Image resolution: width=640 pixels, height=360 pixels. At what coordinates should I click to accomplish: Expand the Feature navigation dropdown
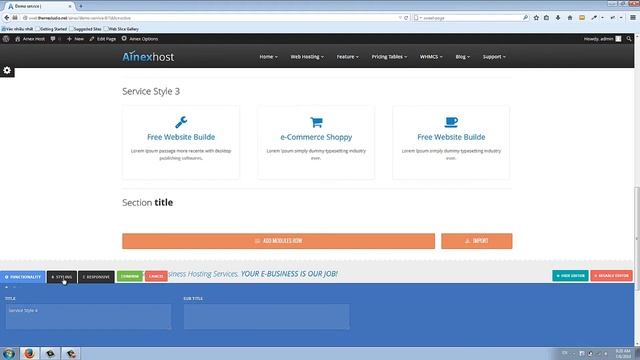point(347,57)
